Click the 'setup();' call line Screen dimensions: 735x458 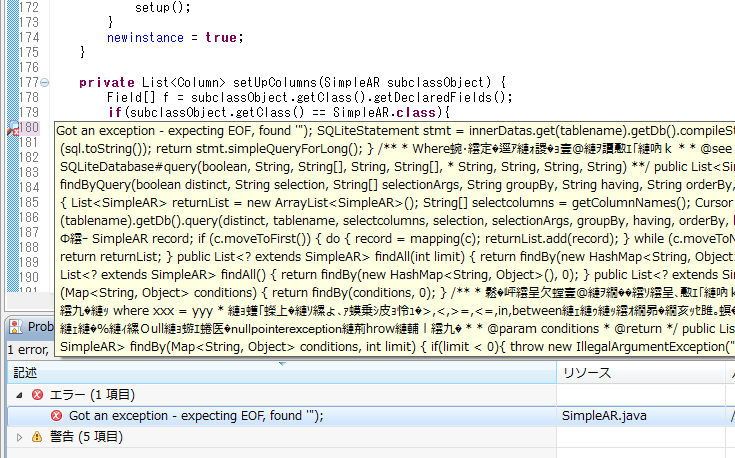pos(163,8)
